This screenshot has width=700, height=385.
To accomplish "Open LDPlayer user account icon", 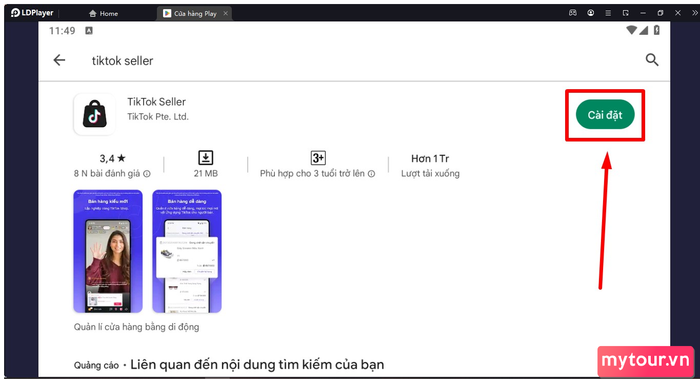I will 590,13.
